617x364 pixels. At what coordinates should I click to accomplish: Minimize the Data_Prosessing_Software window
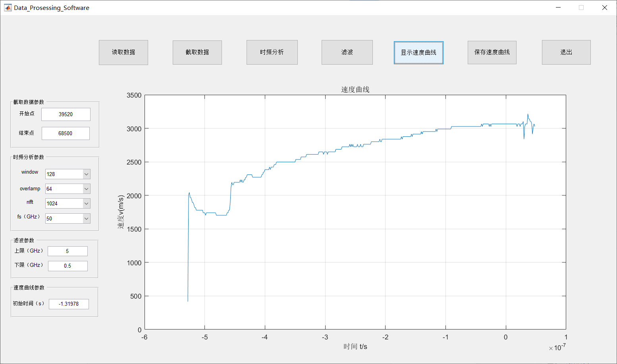pyautogui.click(x=558, y=8)
